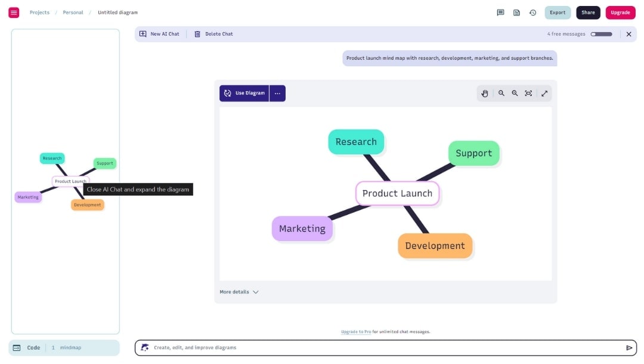Open the comments panel icon
This screenshot has height=364, width=644.
(x=500, y=13)
